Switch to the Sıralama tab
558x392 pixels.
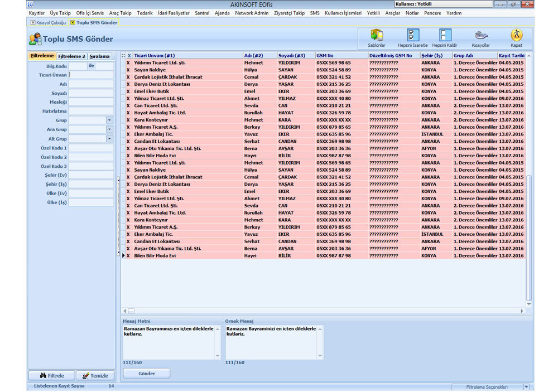(100, 56)
